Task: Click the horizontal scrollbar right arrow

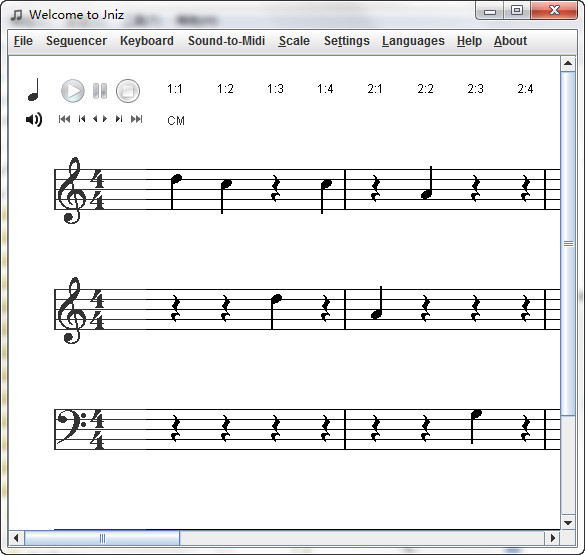Action: pos(553,538)
